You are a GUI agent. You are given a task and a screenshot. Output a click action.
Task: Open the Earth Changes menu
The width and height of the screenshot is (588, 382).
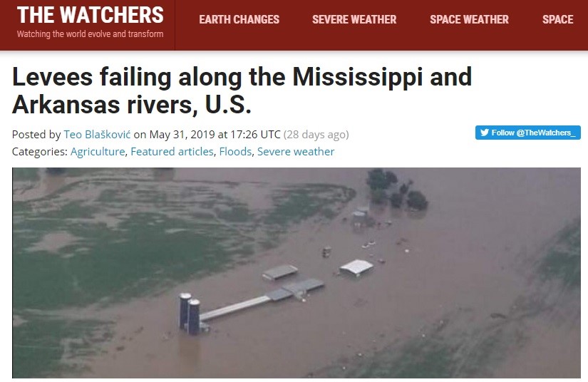(239, 19)
